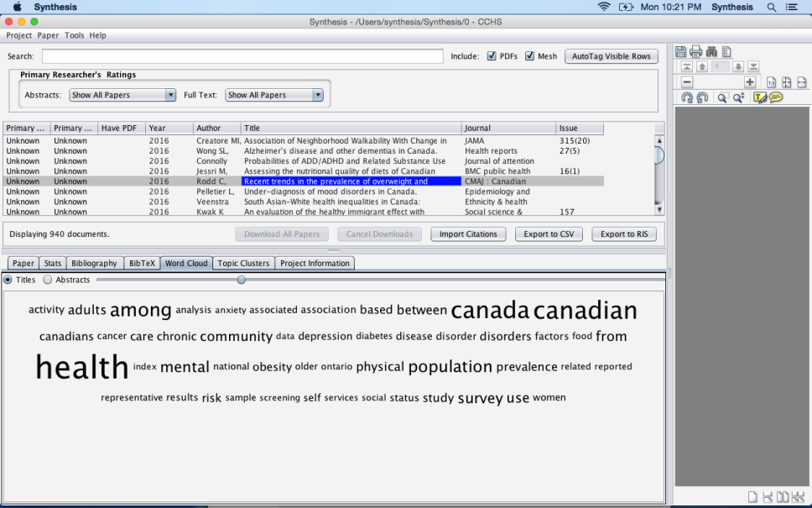The image size is (812, 508).
Task: Switch to continuous two-page facing view
Action: [x=798, y=497]
